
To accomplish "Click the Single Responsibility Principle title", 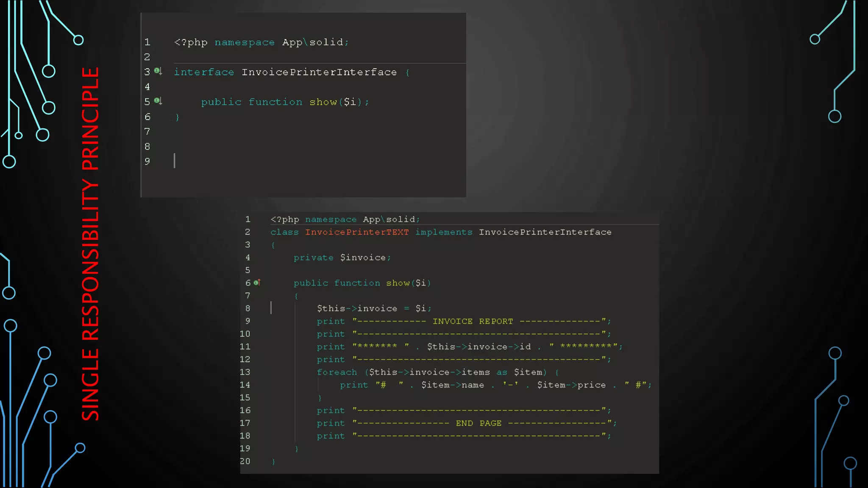I will (90, 244).
